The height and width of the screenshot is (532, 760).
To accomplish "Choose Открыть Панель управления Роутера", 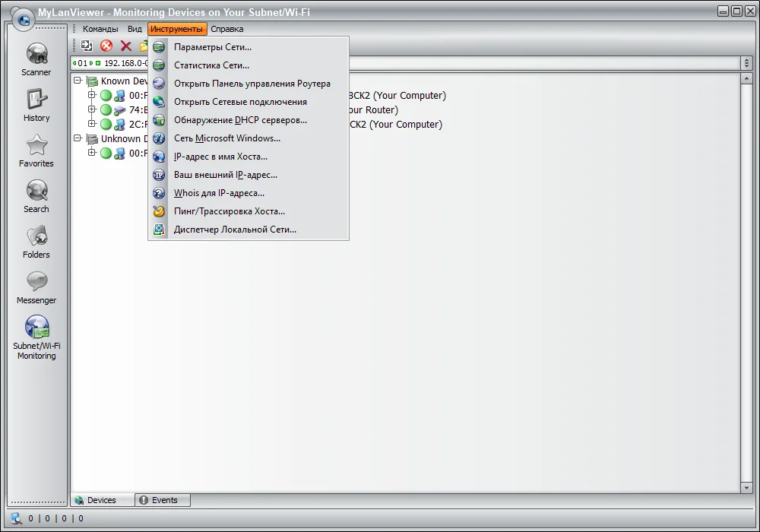I will click(249, 84).
